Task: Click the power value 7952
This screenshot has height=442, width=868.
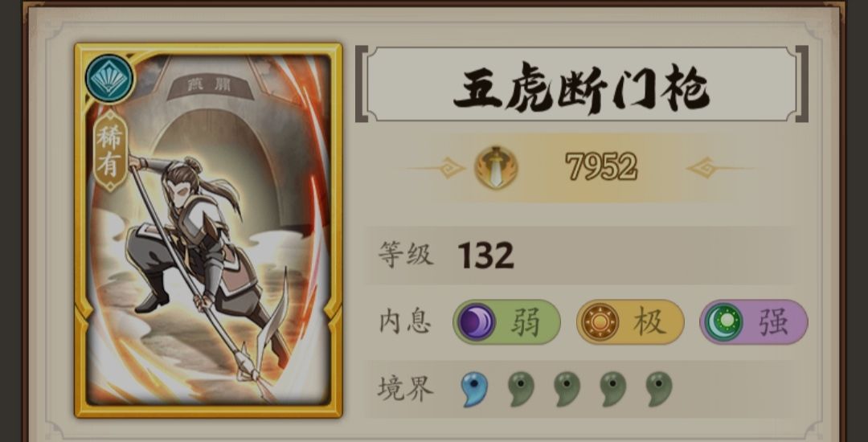Action: (601, 166)
